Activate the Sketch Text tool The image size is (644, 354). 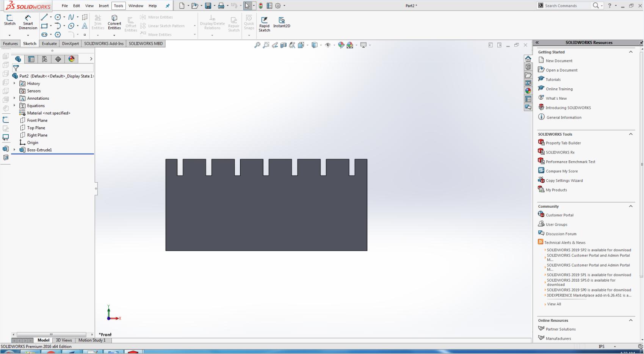pos(85,26)
